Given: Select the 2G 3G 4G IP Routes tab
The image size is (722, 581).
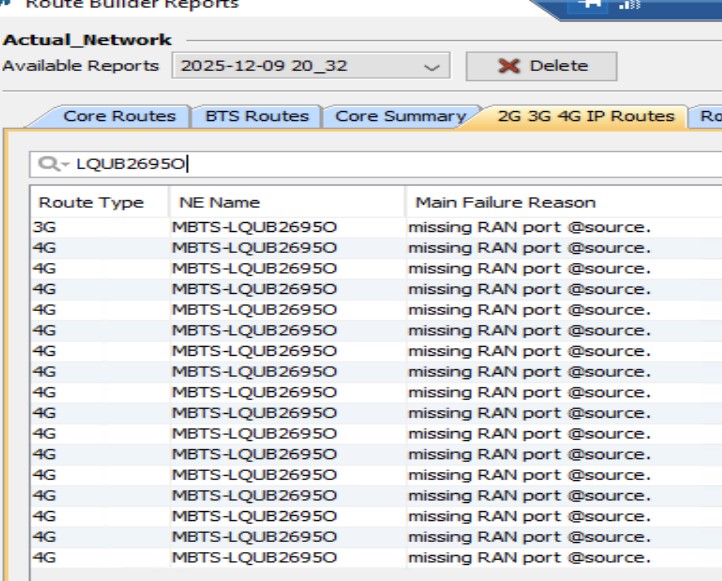Looking at the screenshot, I should (x=586, y=116).
